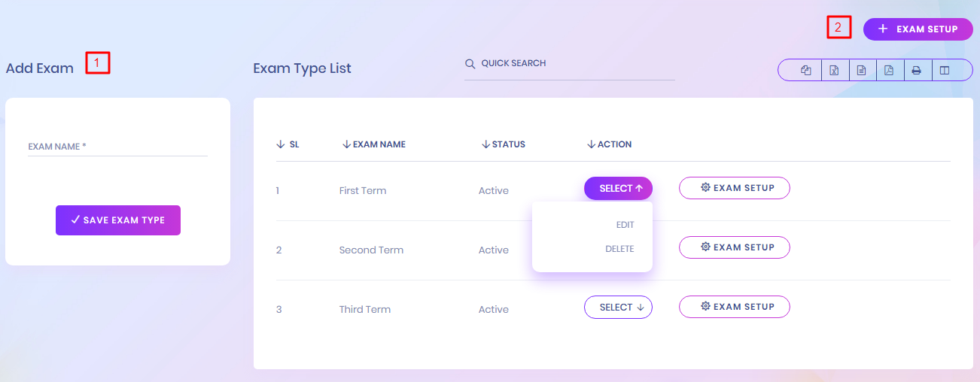Export exam type list as CSV
The height and width of the screenshot is (382, 980).
pyautogui.click(x=861, y=70)
